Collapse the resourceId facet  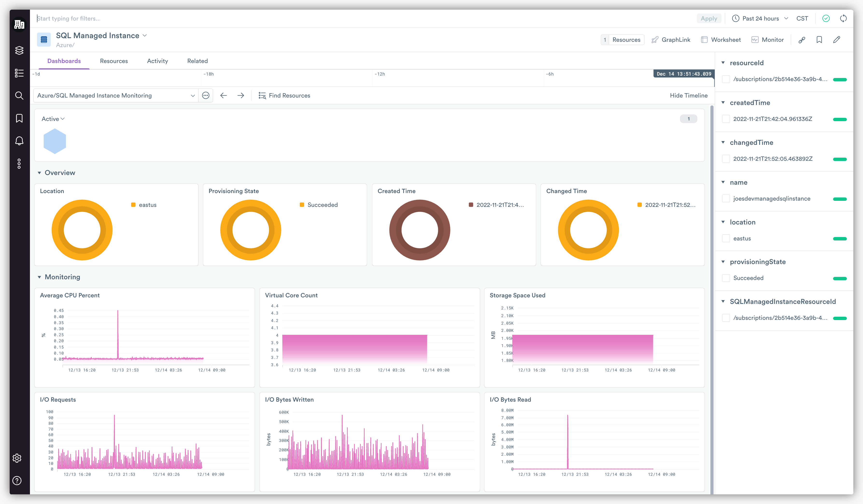pyautogui.click(x=723, y=63)
